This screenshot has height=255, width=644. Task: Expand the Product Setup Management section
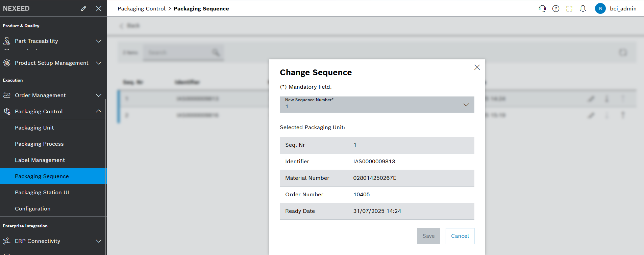point(99,63)
